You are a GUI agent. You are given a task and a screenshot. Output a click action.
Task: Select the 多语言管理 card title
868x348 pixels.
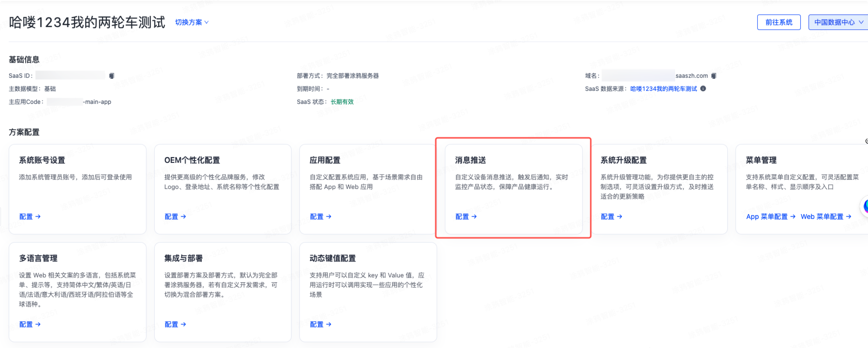coord(38,258)
